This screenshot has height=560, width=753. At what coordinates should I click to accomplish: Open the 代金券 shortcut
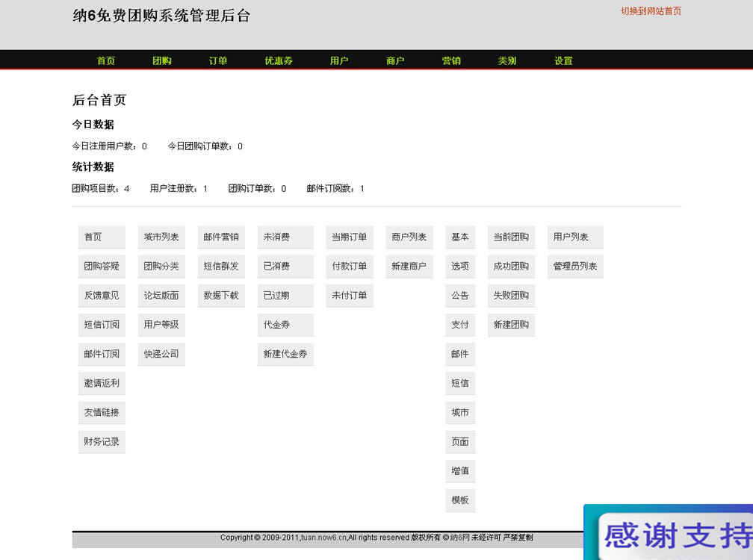point(285,325)
